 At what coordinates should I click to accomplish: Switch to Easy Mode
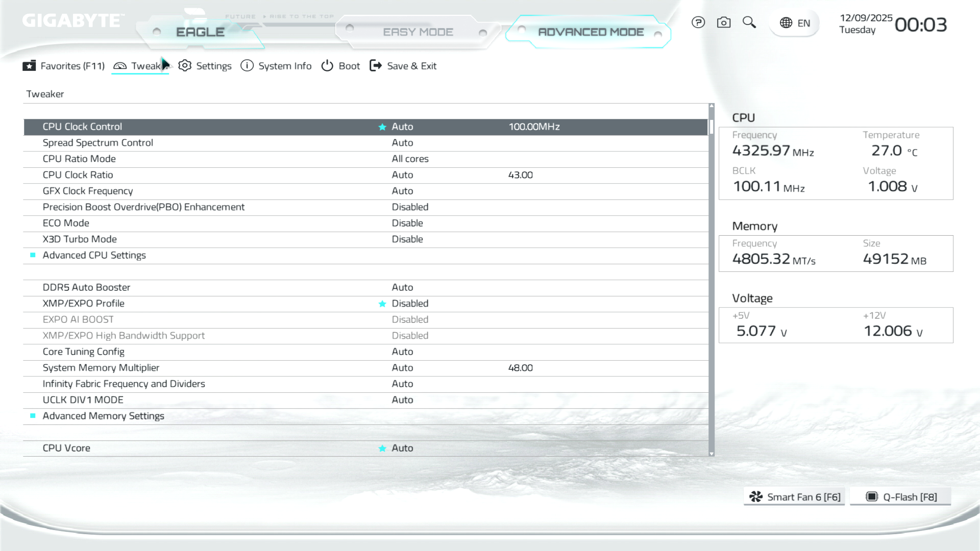[x=418, y=32]
